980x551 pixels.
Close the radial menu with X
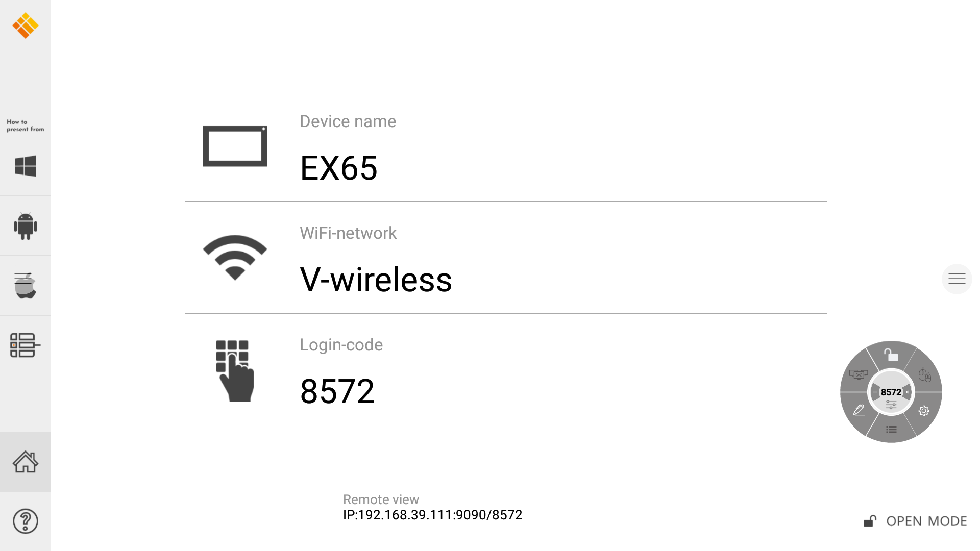coord(907,392)
